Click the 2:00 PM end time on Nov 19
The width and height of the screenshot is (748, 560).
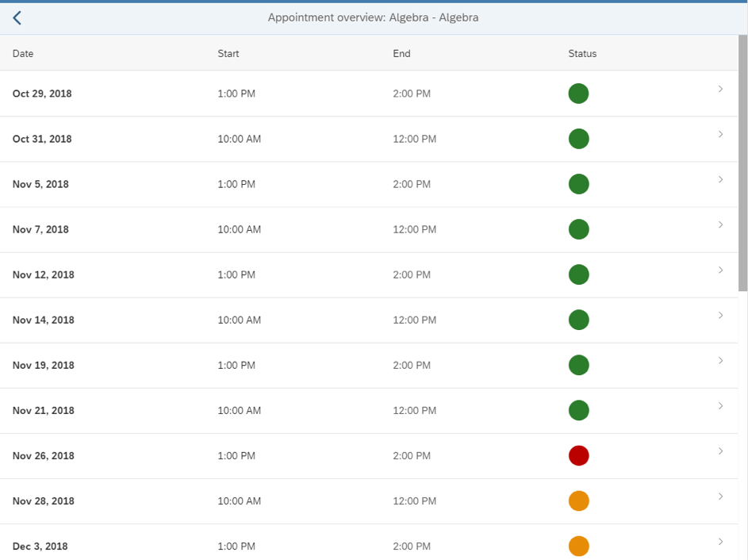point(412,366)
